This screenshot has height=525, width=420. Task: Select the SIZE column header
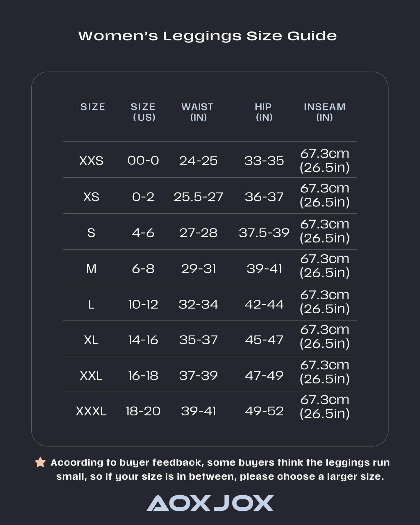click(x=93, y=107)
